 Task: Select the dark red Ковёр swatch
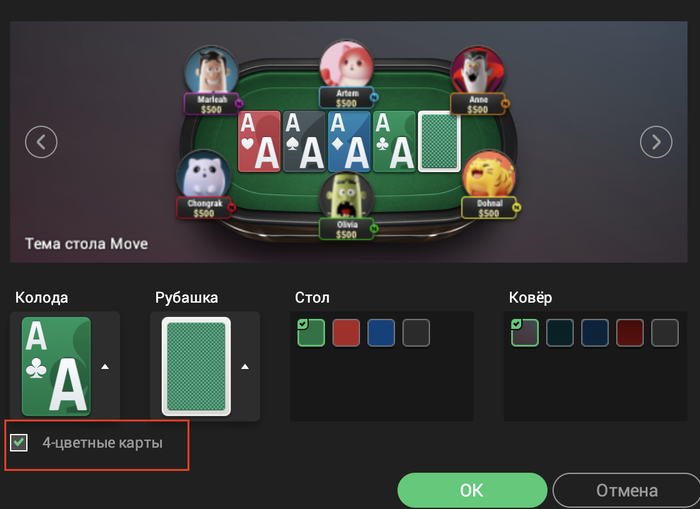click(x=630, y=333)
